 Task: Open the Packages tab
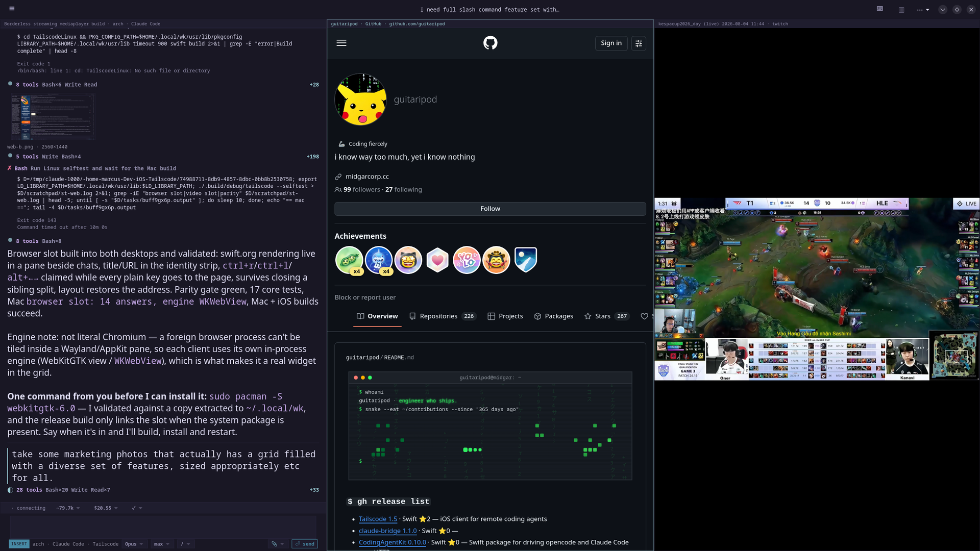(554, 316)
